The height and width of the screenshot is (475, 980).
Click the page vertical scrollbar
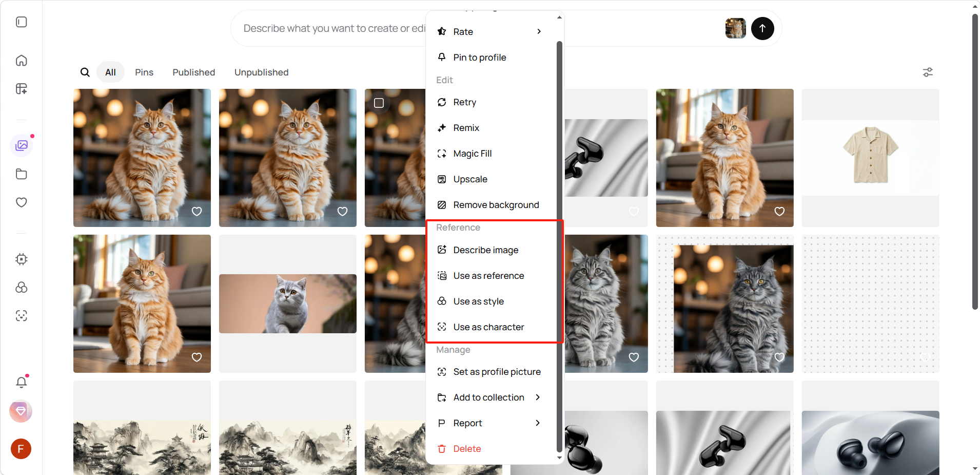(x=975, y=162)
